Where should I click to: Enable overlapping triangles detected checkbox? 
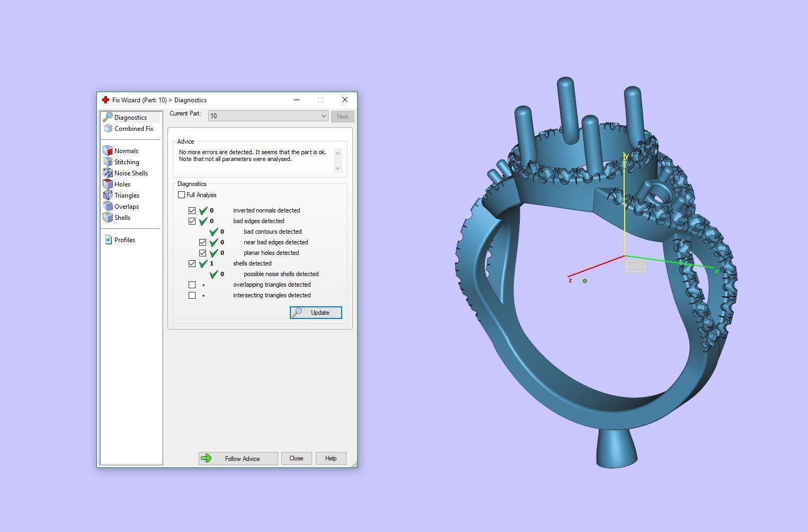point(192,285)
